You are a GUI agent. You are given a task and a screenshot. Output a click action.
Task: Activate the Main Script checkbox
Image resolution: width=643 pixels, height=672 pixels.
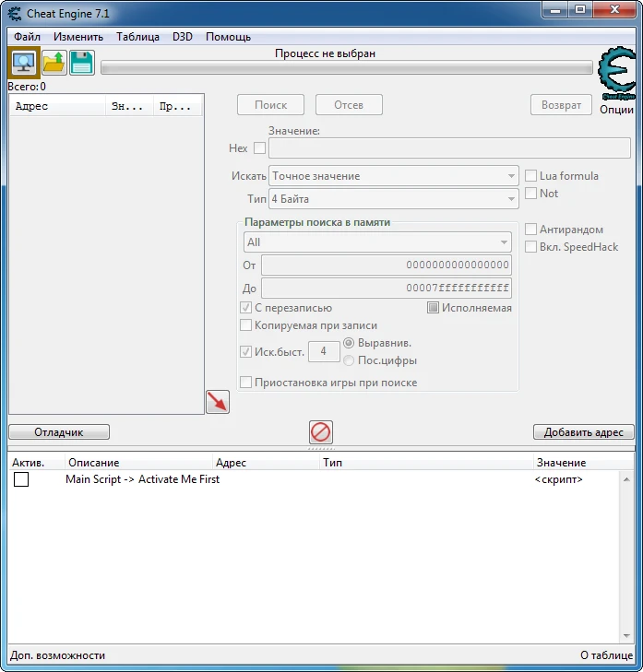[21, 479]
